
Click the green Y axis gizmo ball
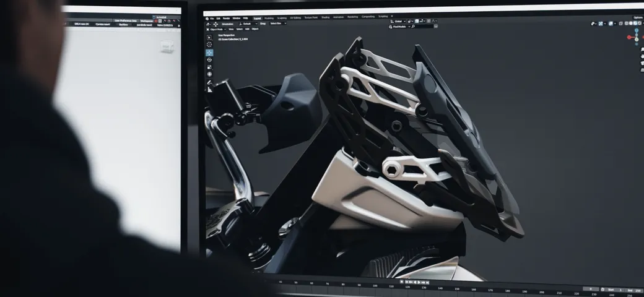coord(637,40)
